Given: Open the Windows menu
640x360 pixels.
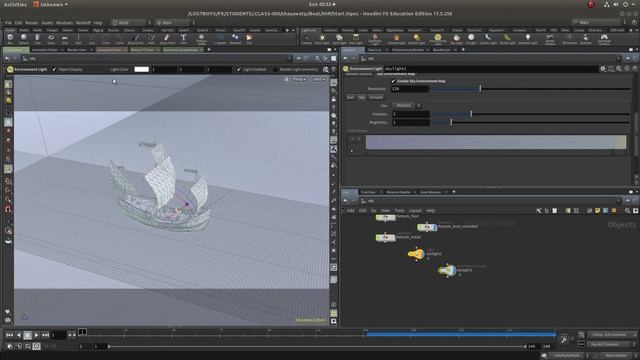Looking at the screenshot, I should tap(64, 23).
